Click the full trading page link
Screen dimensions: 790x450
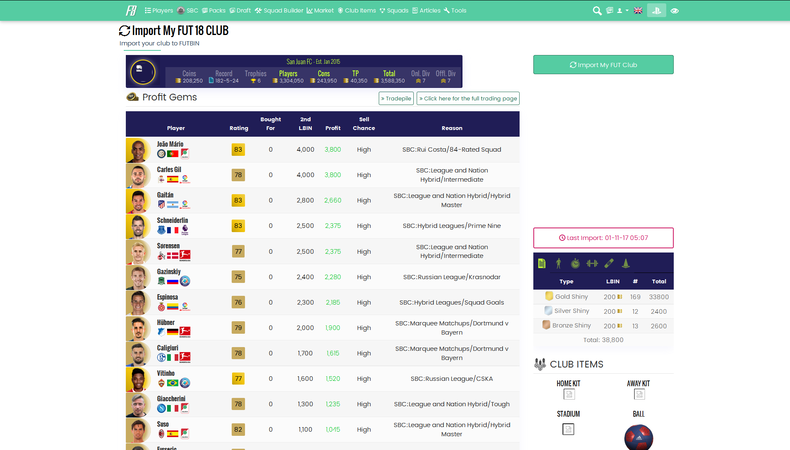point(468,98)
